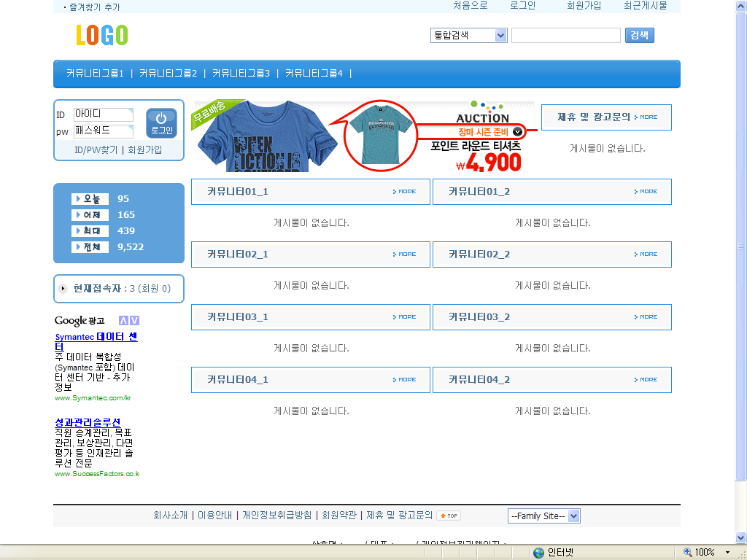
Task: Click the Auction t-shirt banner ad
Action: pos(365,136)
